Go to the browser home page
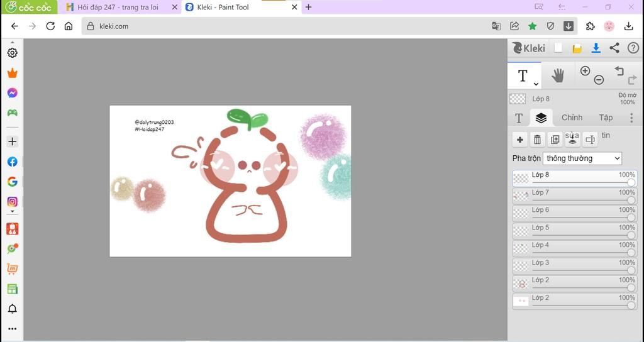Image resolution: width=644 pixels, height=342 pixels. tap(68, 26)
